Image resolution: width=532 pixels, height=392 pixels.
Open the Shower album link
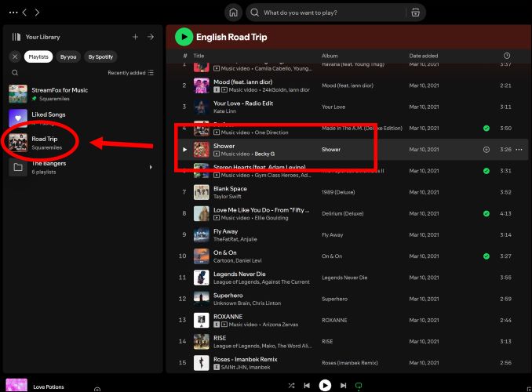[x=331, y=150]
